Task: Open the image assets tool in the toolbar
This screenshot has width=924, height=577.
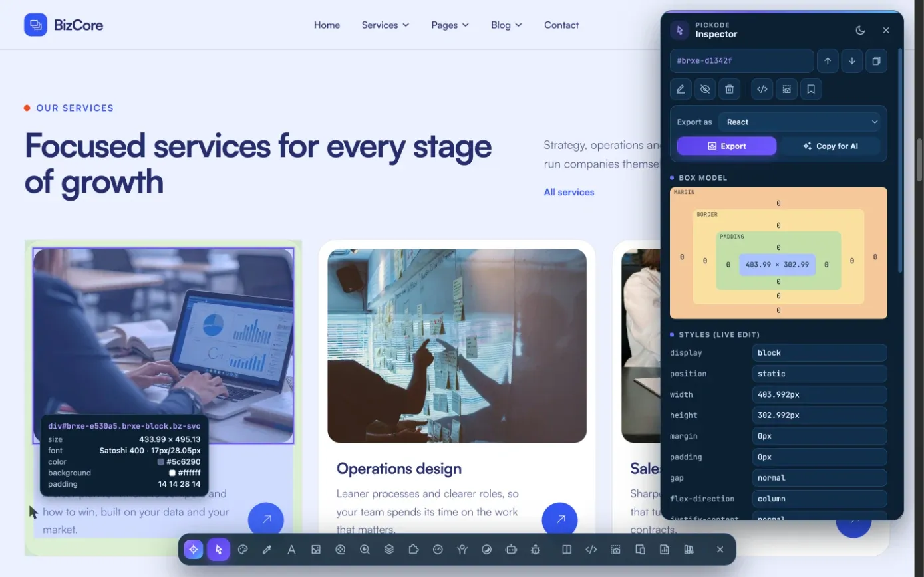Action: [x=316, y=550]
